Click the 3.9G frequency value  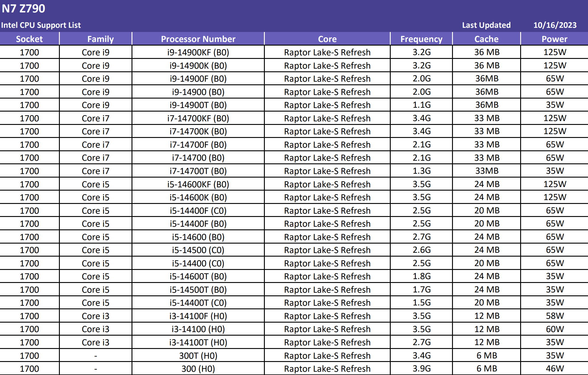422,368
